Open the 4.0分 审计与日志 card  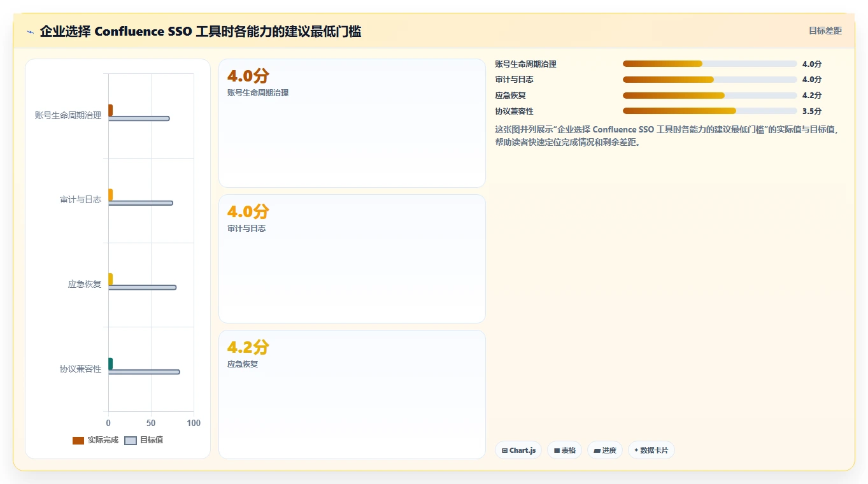(x=352, y=259)
